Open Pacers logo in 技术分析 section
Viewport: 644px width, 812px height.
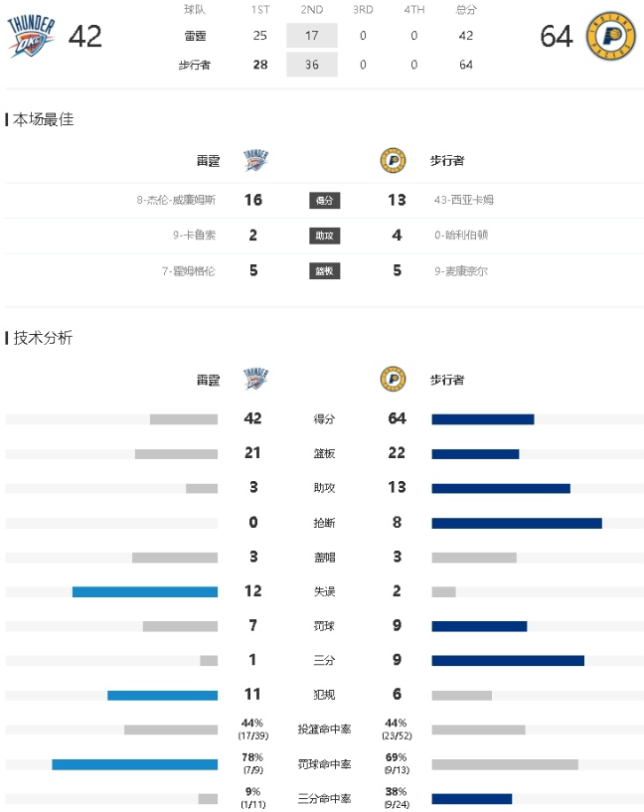[x=393, y=379]
